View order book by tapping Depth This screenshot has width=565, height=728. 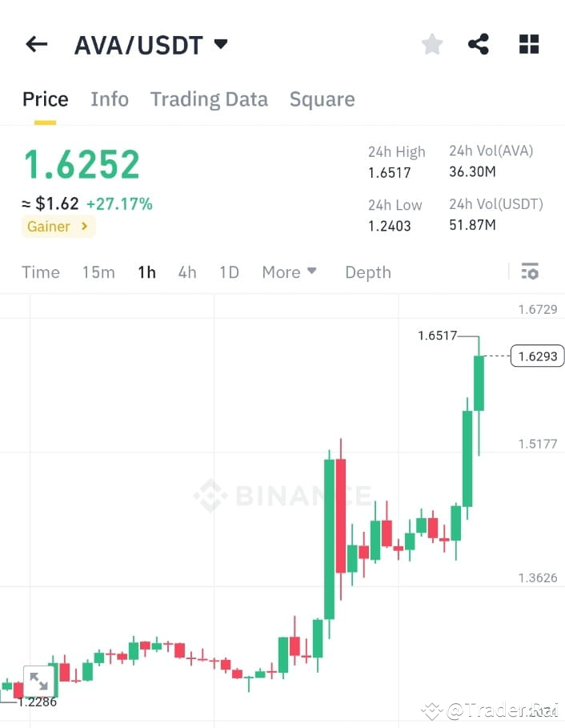367,271
